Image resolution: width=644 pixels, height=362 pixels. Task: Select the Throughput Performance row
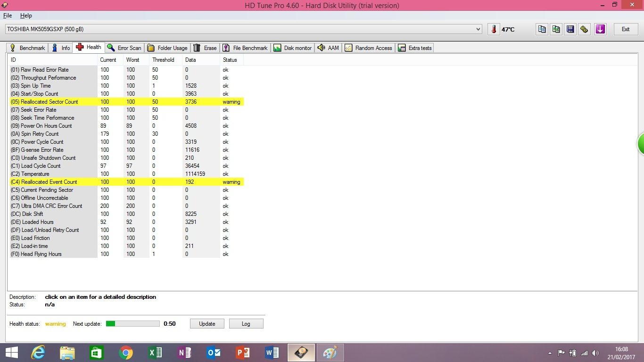tap(126, 78)
